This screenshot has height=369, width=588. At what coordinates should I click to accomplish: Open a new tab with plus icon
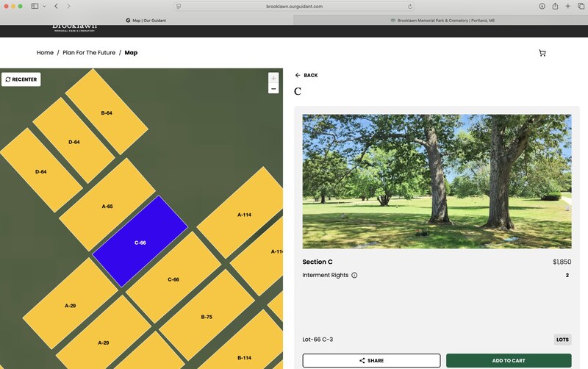pyautogui.click(x=568, y=6)
